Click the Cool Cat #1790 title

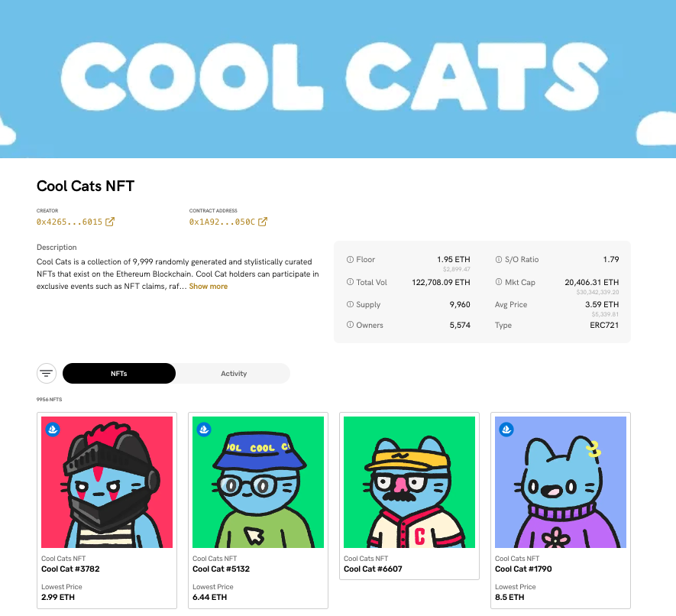(x=523, y=569)
